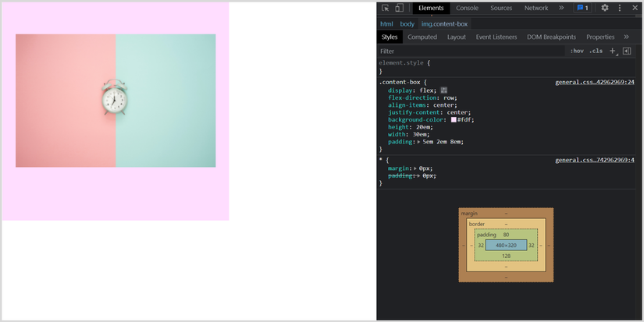Click the justify-content value center
644x322 pixels.
point(457,112)
